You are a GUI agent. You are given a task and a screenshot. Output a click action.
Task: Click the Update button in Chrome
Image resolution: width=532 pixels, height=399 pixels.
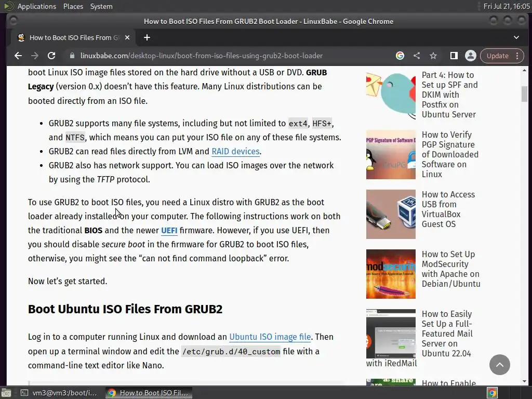(x=497, y=56)
